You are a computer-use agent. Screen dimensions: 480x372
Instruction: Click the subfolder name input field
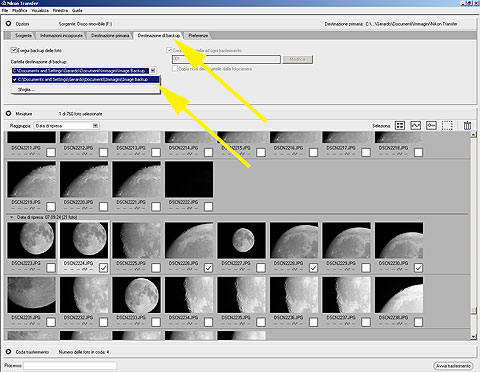226,59
